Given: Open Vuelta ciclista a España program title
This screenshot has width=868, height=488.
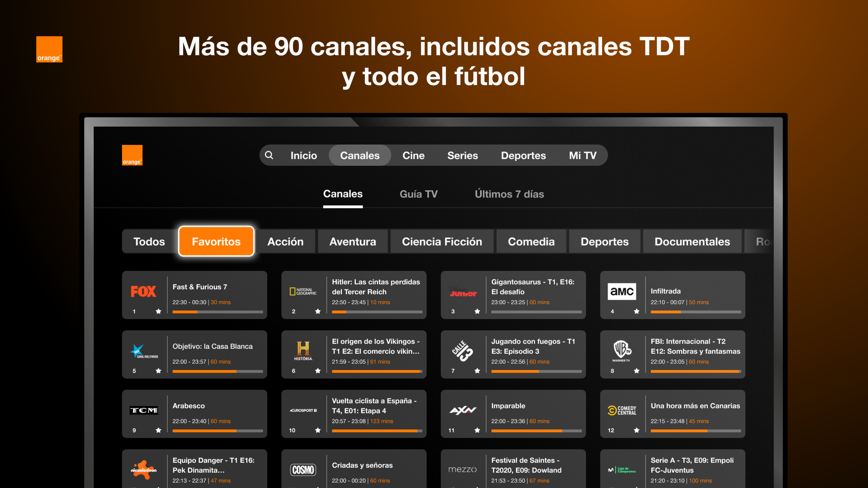Looking at the screenshot, I should (x=374, y=406).
